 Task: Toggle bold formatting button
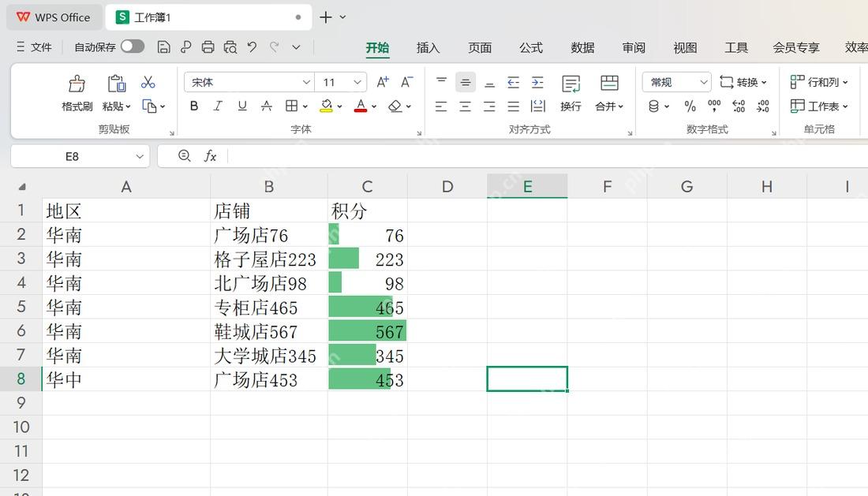click(x=194, y=106)
